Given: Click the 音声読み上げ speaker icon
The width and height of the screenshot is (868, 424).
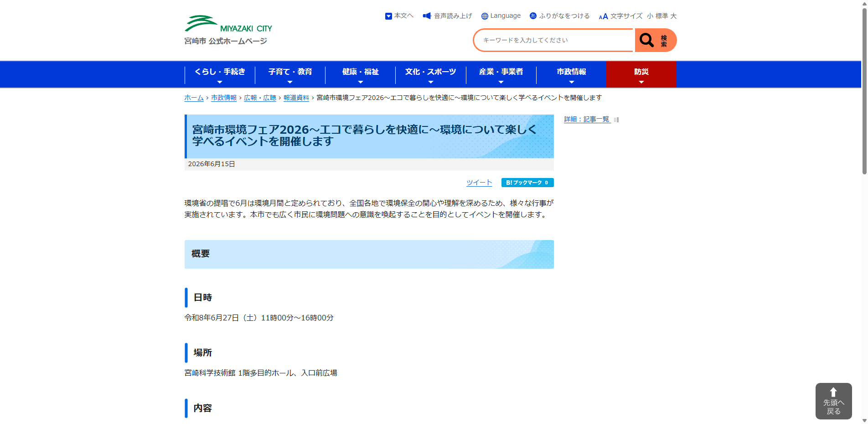Looking at the screenshot, I should point(427,16).
